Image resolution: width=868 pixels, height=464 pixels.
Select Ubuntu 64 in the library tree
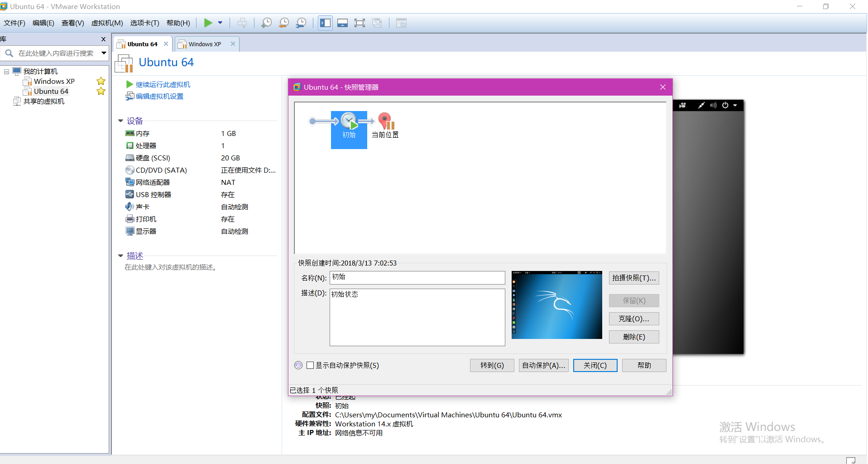51,92
